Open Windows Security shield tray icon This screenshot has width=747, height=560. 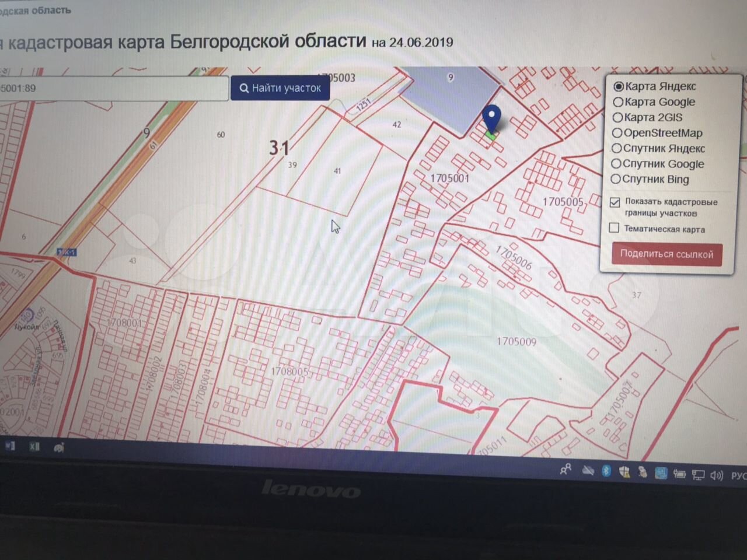point(624,471)
